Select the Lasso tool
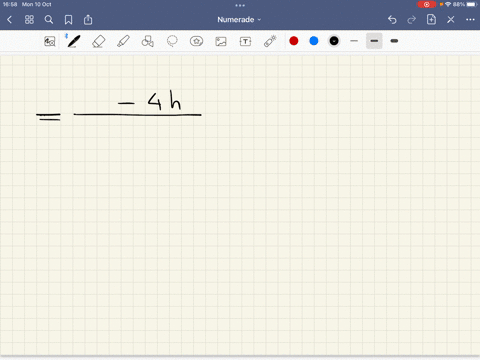The height and width of the screenshot is (360, 480). (x=172, y=41)
